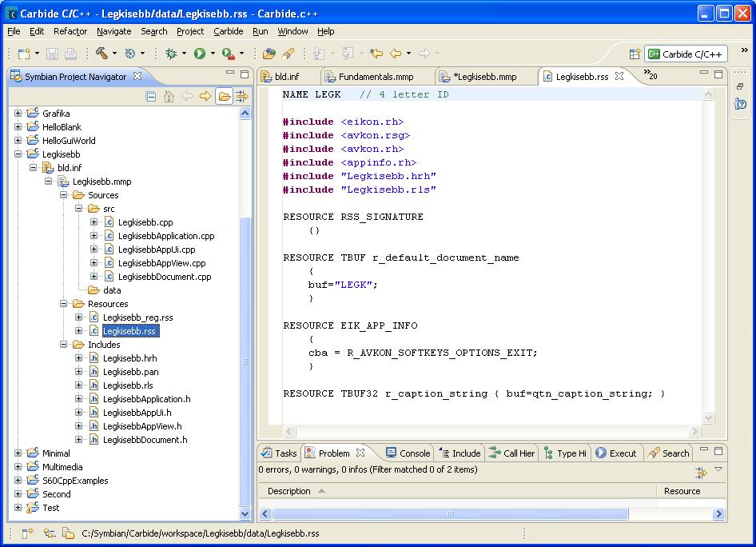Collapse the Sources folder
Image resolution: width=756 pixels, height=547 pixels.
64,195
